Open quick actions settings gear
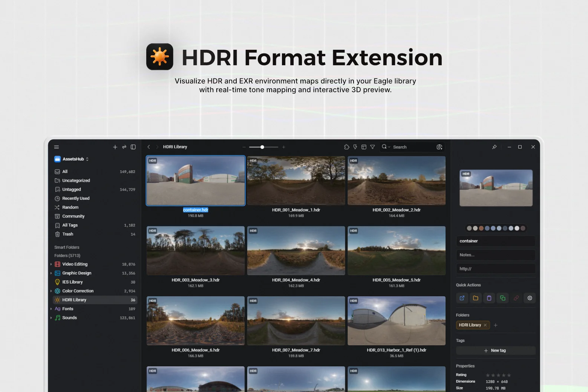Image resolution: width=588 pixels, height=392 pixels. coord(530,298)
